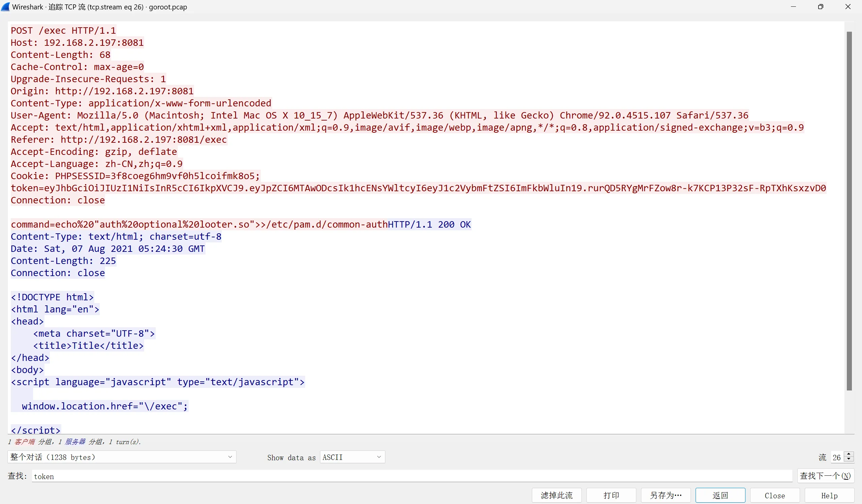Minimize the follow TCP stream window

click(x=793, y=7)
